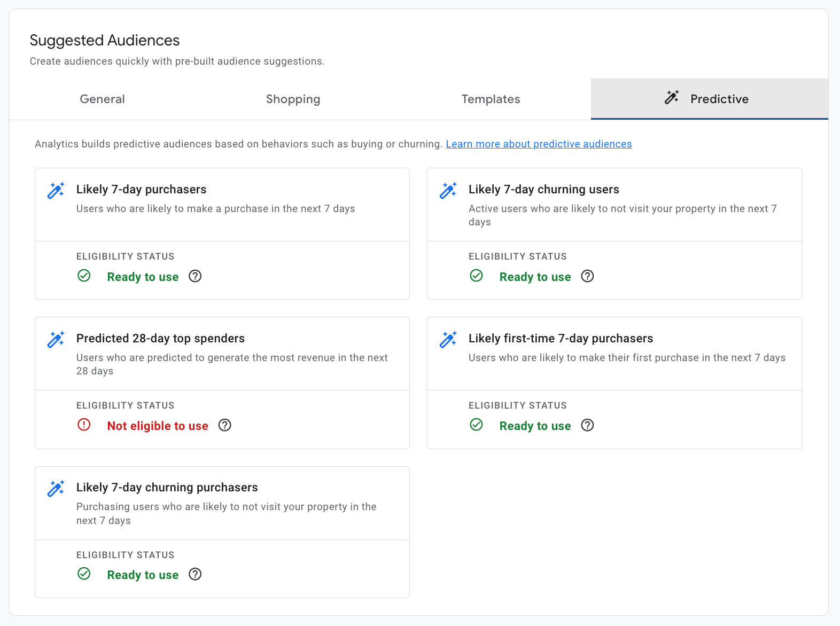Click magic wand icon of Likely first-time 7-day purchasers

448,339
